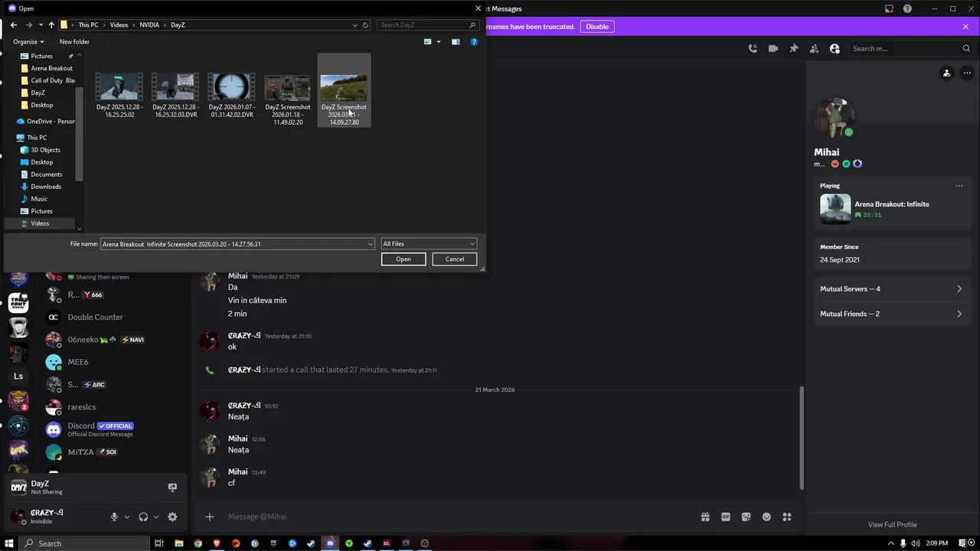This screenshot has height=551, width=980.
Task: Open the official Discord DM
Action: tap(113, 429)
